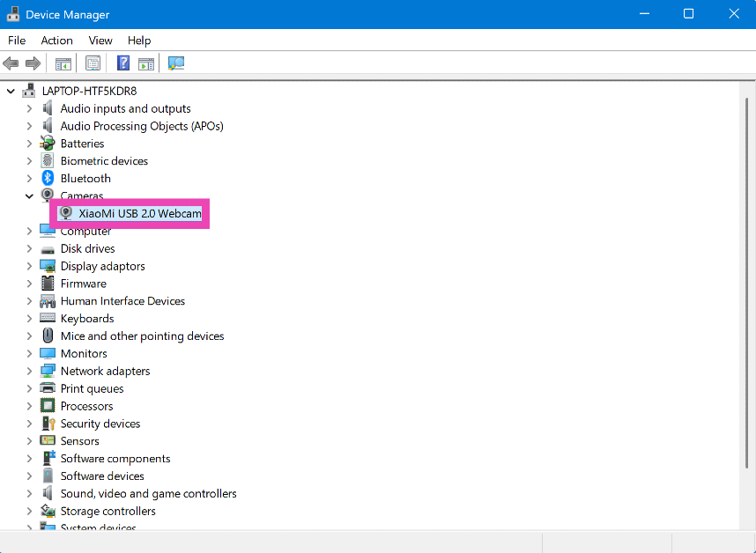Click the Back arrow in the toolbar
The width and height of the screenshot is (756, 553).
click(x=11, y=63)
